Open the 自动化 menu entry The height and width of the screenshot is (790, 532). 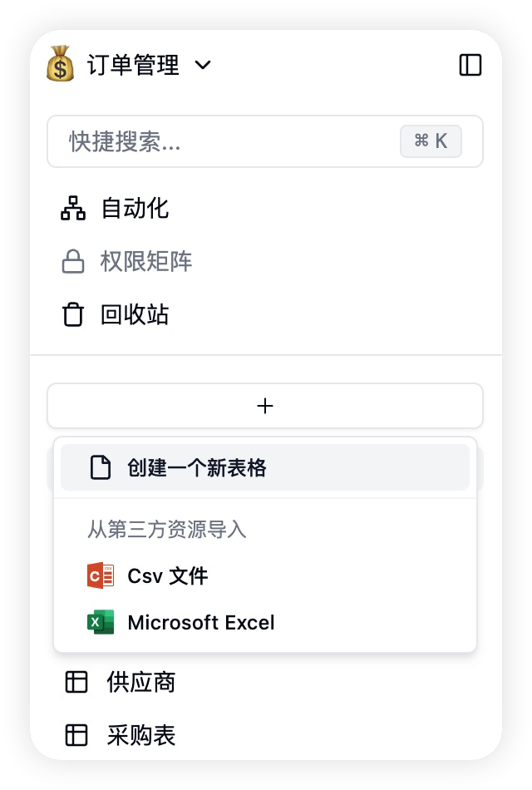tap(135, 208)
